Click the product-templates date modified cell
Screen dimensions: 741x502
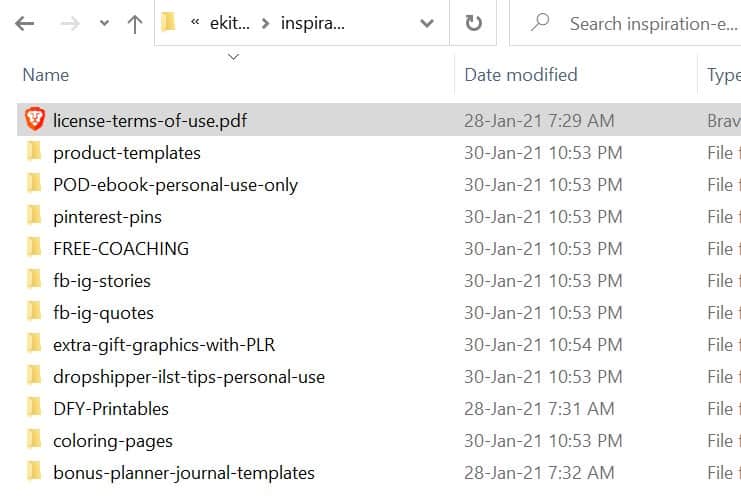[x=543, y=153]
